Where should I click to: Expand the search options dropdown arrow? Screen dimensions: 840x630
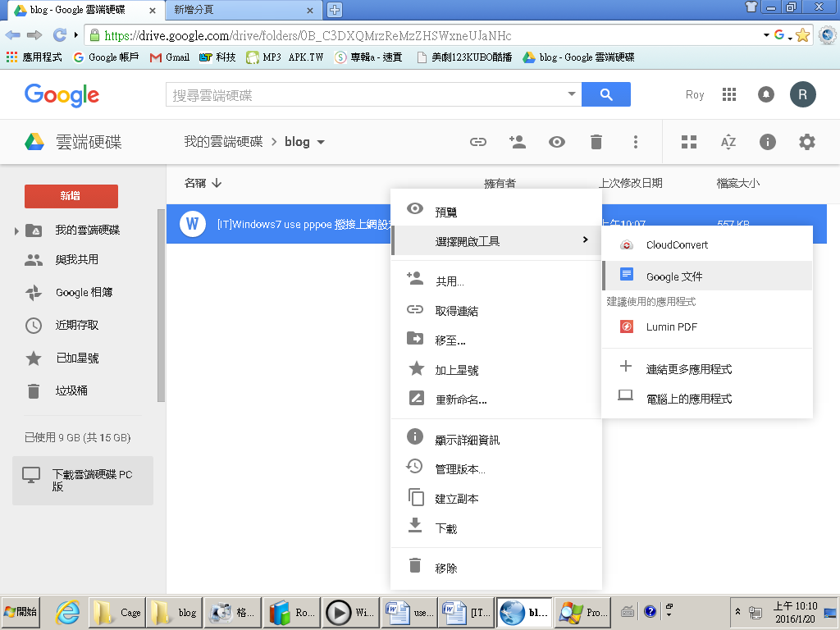(x=572, y=94)
